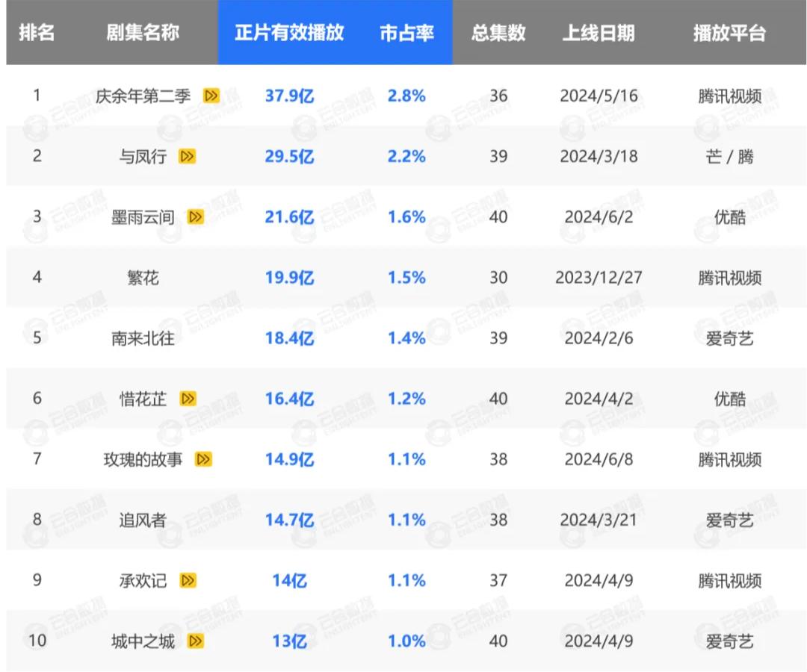Click the 14亿 play count
The width and height of the screenshot is (807, 672).
[289, 581]
